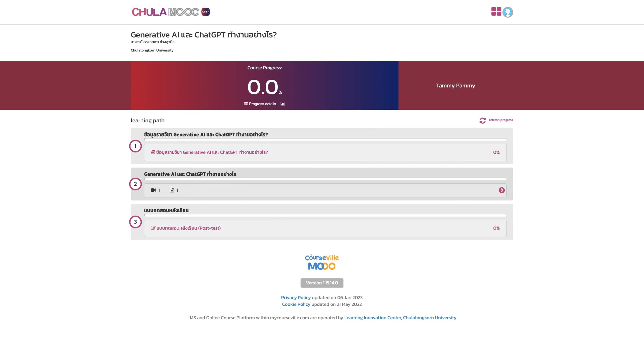Visit Learning Innovation Center, Chulalongkorn University link

(400, 318)
